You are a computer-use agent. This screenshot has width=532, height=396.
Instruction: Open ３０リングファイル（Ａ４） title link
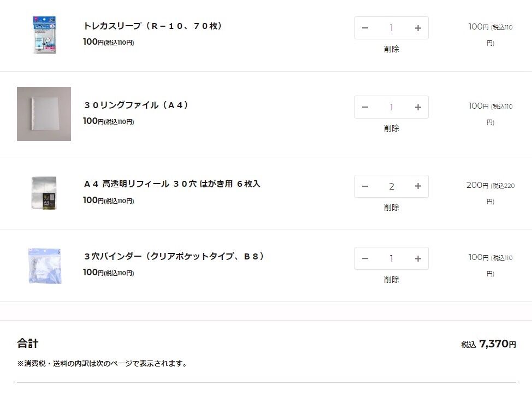(135, 105)
